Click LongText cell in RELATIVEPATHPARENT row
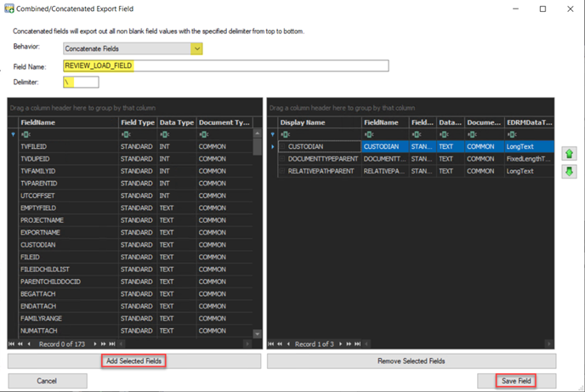This screenshot has width=585, height=392. coord(529,171)
